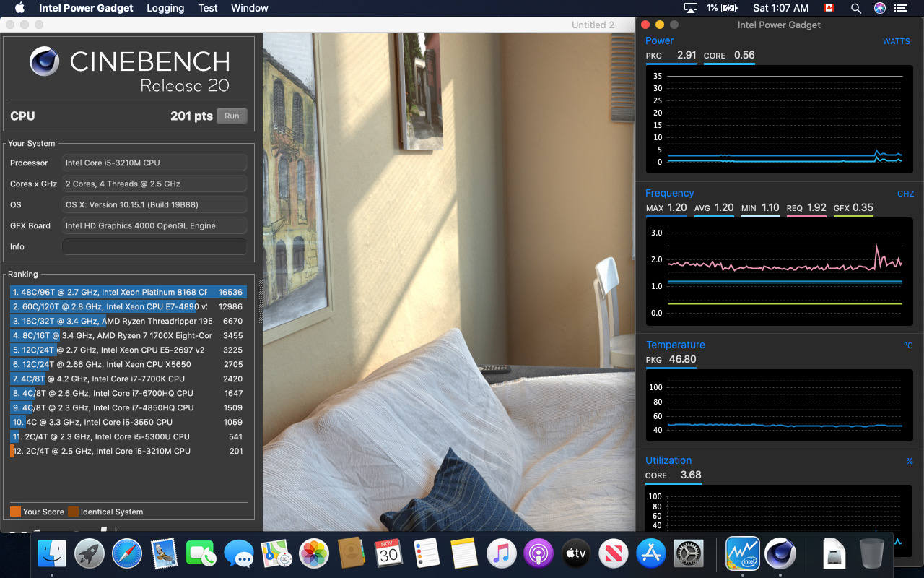Click Cinebench icon in the Dock
Viewport: 924px width, 578px height.
pos(780,554)
